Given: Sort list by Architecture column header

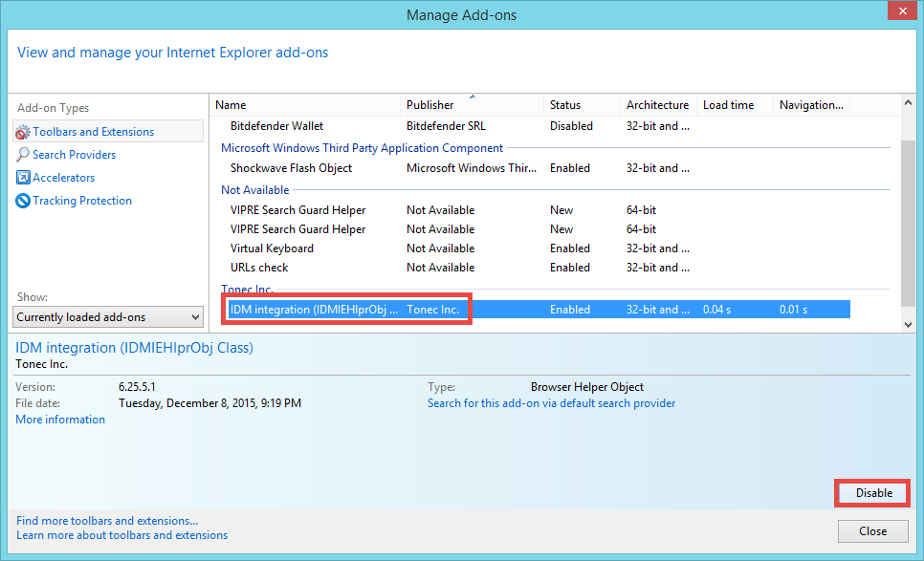Looking at the screenshot, I should point(658,105).
